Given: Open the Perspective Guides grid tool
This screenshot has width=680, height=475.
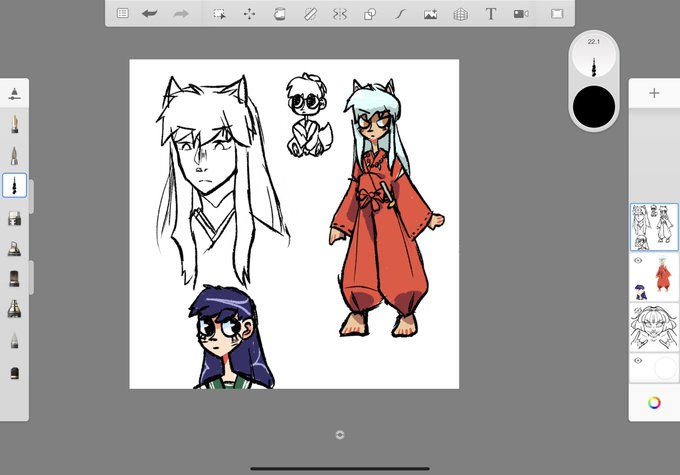Looking at the screenshot, I should click(461, 14).
